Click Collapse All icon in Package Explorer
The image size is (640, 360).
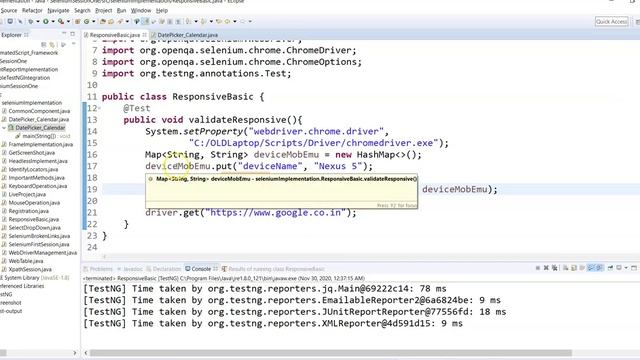pos(44,44)
